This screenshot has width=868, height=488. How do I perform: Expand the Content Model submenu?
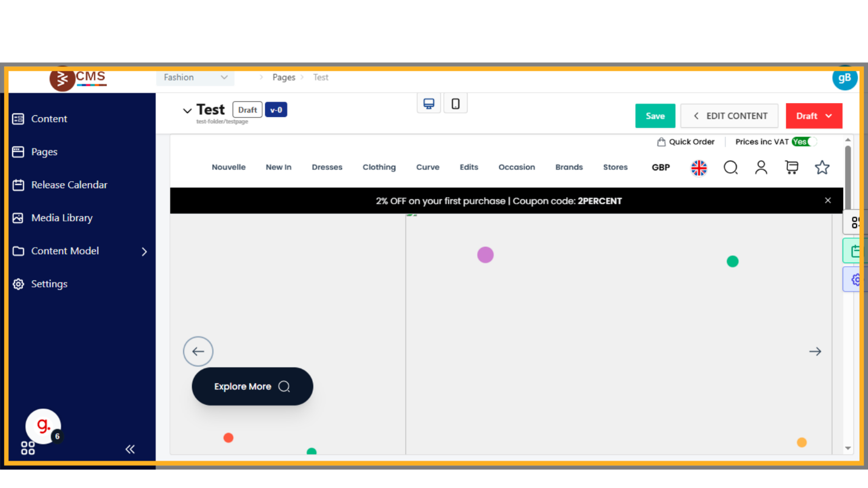coord(144,252)
